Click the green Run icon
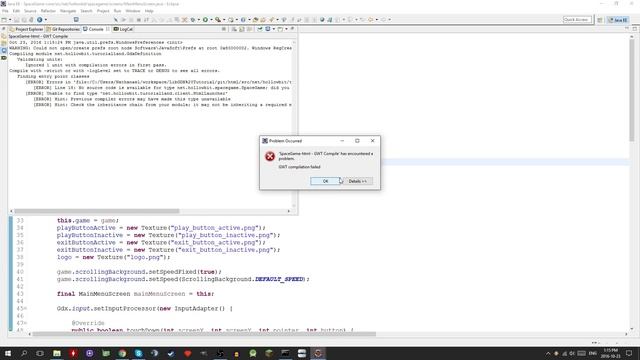This screenshot has height=360, width=640. tap(205, 20)
